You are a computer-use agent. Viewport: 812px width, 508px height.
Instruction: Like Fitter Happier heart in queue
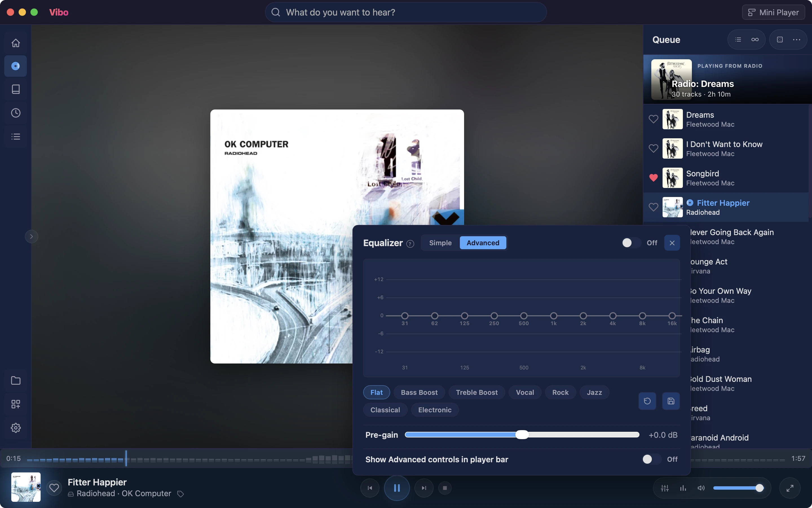(653, 207)
